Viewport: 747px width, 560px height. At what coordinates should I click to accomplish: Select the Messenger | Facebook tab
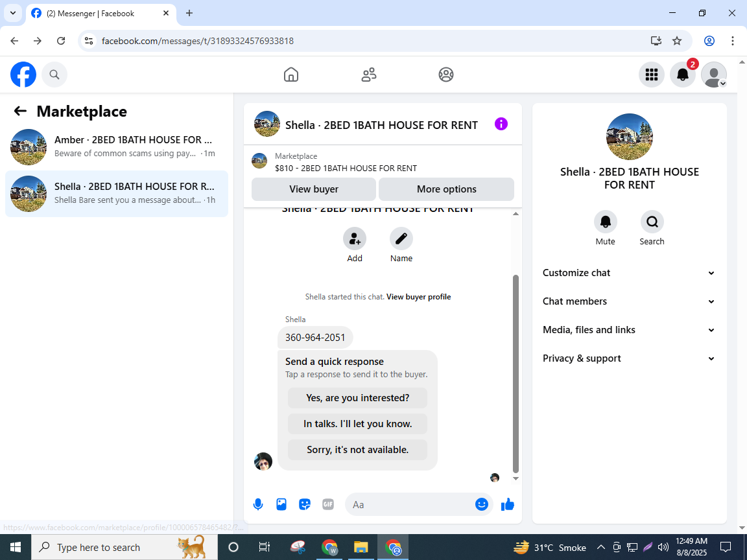[x=100, y=14]
